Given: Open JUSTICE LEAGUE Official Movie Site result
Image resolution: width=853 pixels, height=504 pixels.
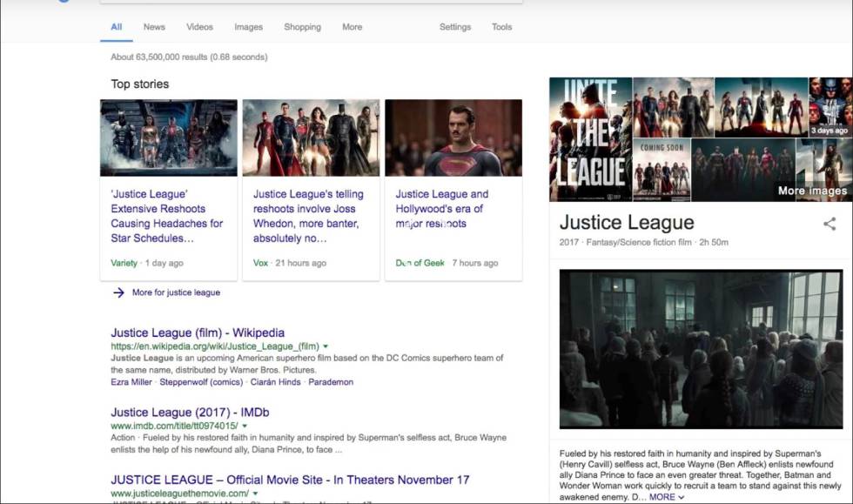Looking at the screenshot, I should pos(290,480).
